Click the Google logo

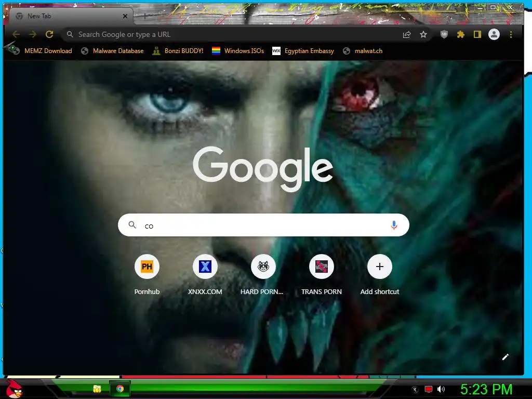tap(263, 169)
